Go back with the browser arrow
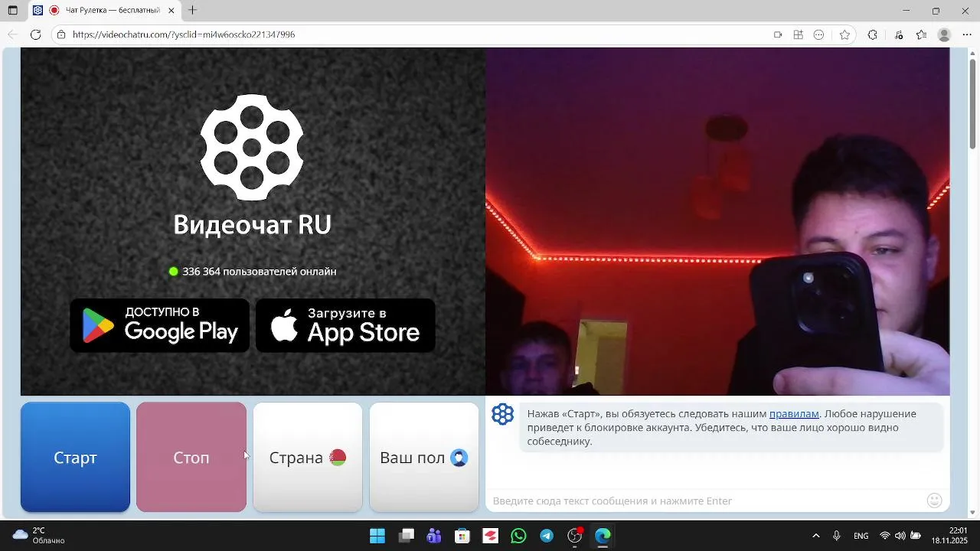Viewport: 980px width, 551px height. 12,34
